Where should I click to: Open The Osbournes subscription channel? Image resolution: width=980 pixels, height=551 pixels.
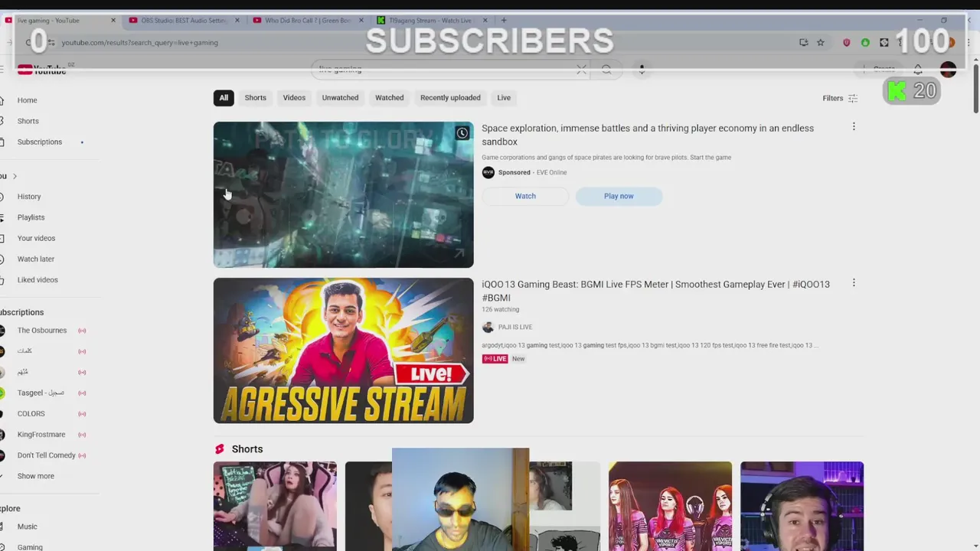(42, 331)
